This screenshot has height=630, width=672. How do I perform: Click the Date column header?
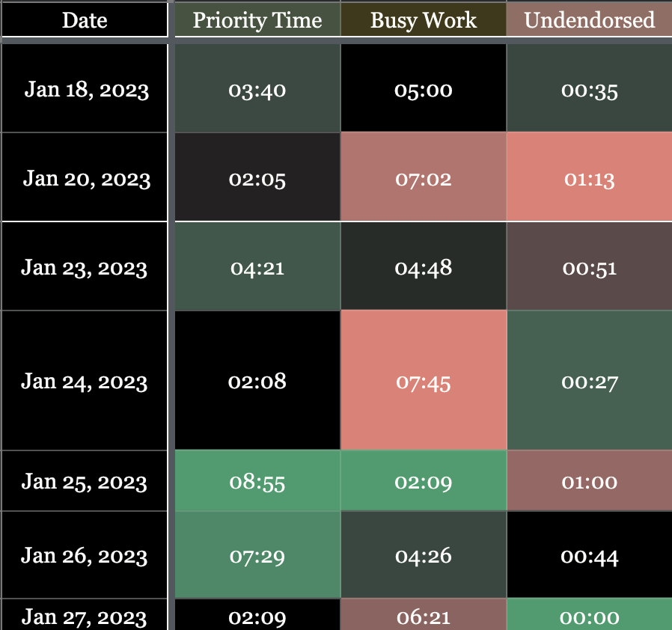tap(85, 20)
